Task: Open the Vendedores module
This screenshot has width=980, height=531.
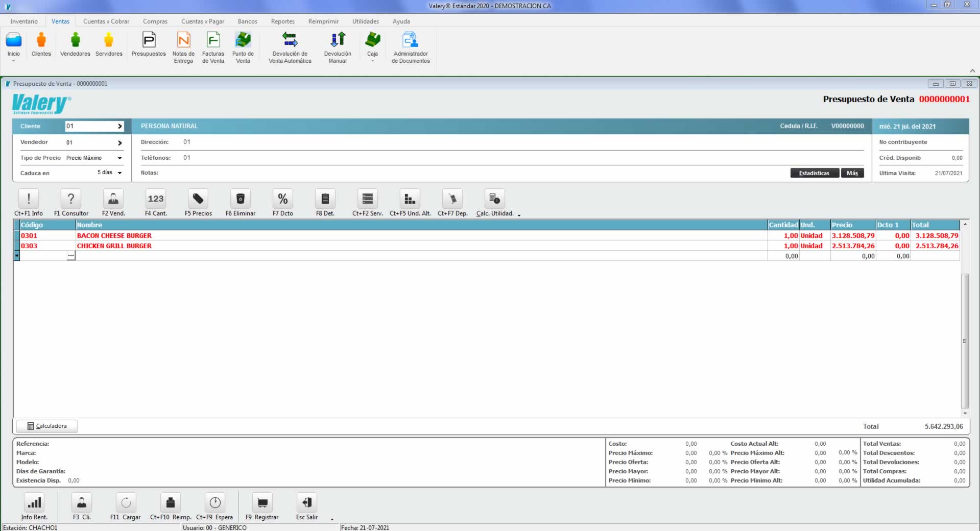Action: (x=75, y=44)
